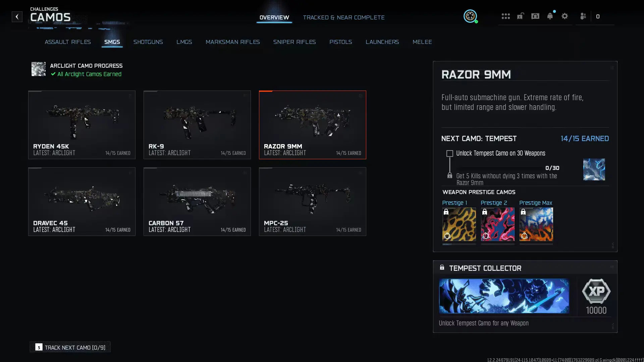Select the locked Prestige Max camo
The height and width of the screenshot is (362, 644).
click(536, 224)
